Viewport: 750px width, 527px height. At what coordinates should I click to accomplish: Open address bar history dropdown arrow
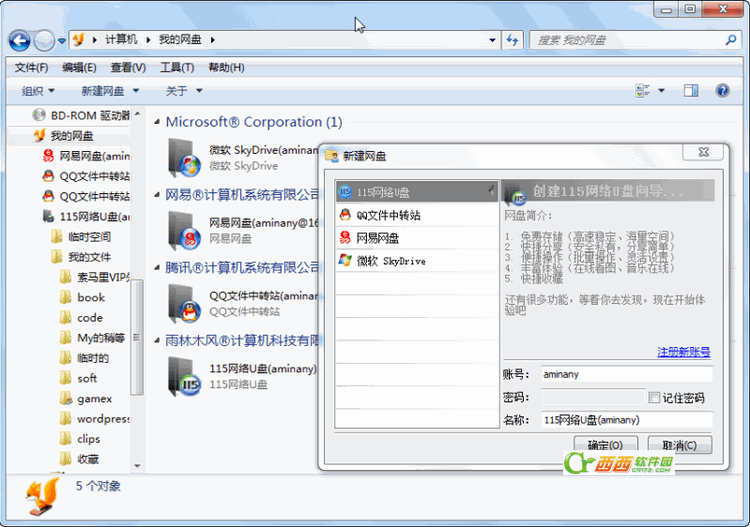(492, 40)
